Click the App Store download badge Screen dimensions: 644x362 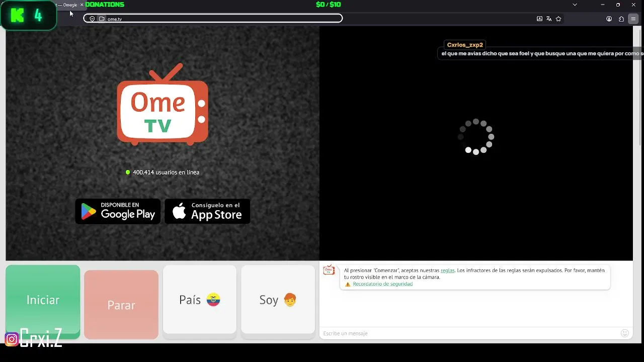tap(207, 211)
